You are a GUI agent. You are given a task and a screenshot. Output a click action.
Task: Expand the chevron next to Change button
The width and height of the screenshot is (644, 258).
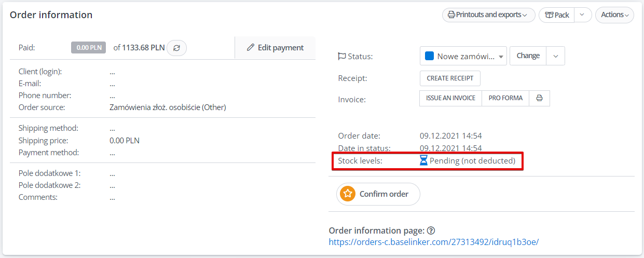click(x=555, y=56)
